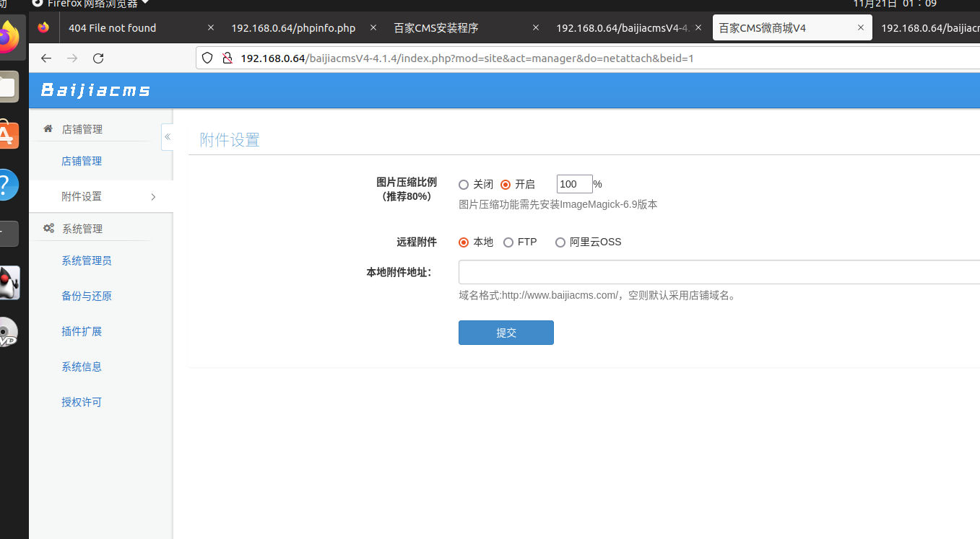Open 授权许可 in the sidebar

[x=82, y=402]
